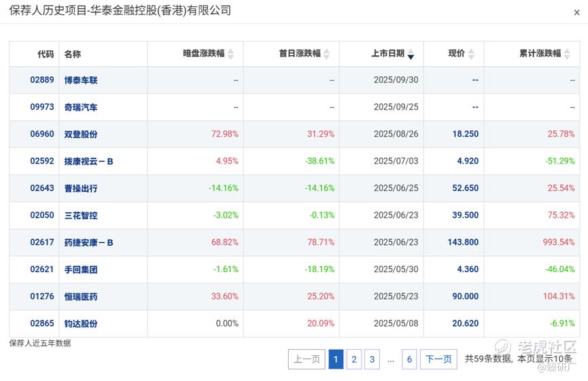Click 手回集团 first-day change -18.19%
Viewport: 588px width, 381px height.
click(319, 269)
